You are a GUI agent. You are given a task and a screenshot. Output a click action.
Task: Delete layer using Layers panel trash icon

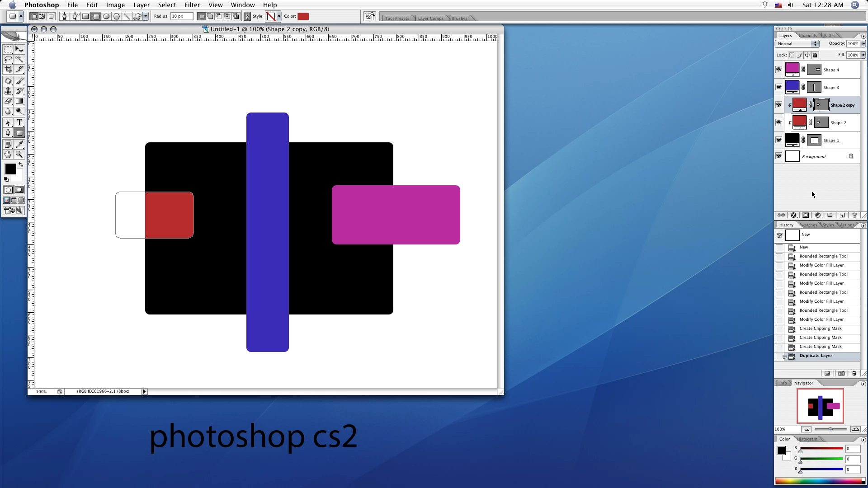tap(854, 215)
